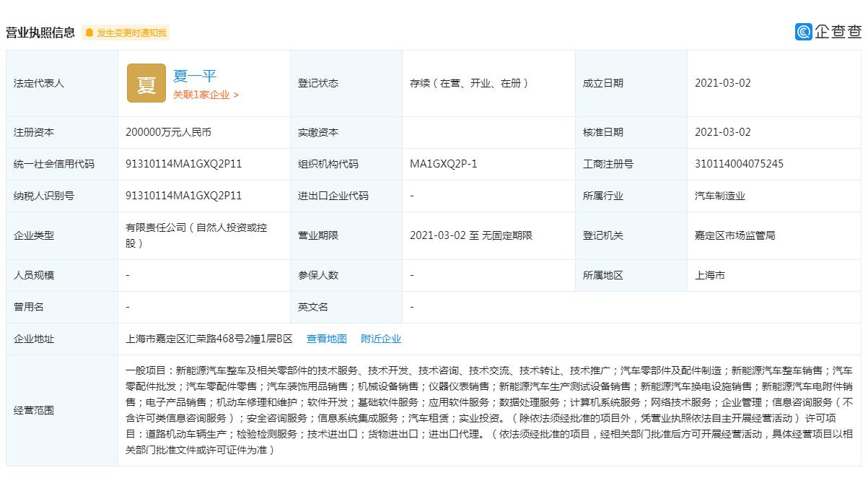868x491 pixels.
Task: Open 附近企业 nearby enterprises
Action: [380, 338]
